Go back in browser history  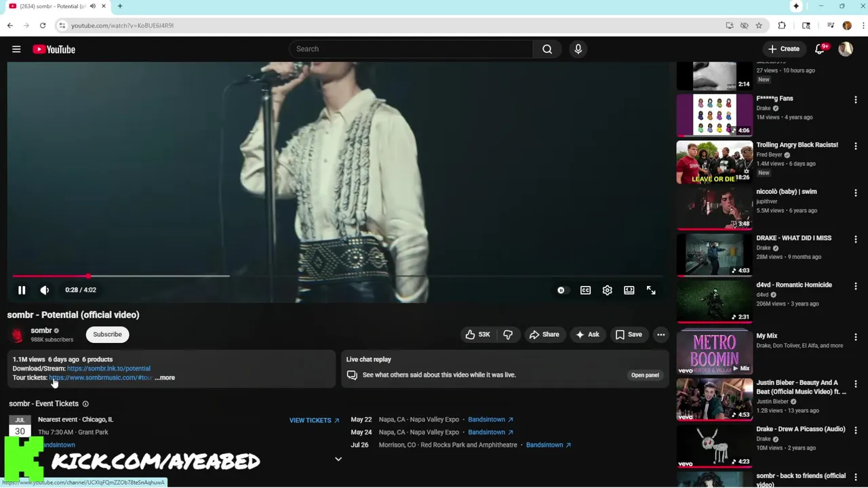pyautogui.click(x=9, y=25)
